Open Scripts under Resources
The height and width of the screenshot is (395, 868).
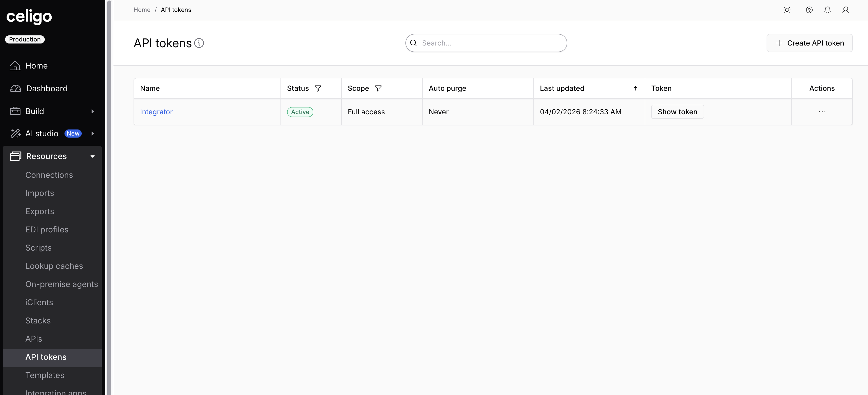click(x=38, y=248)
